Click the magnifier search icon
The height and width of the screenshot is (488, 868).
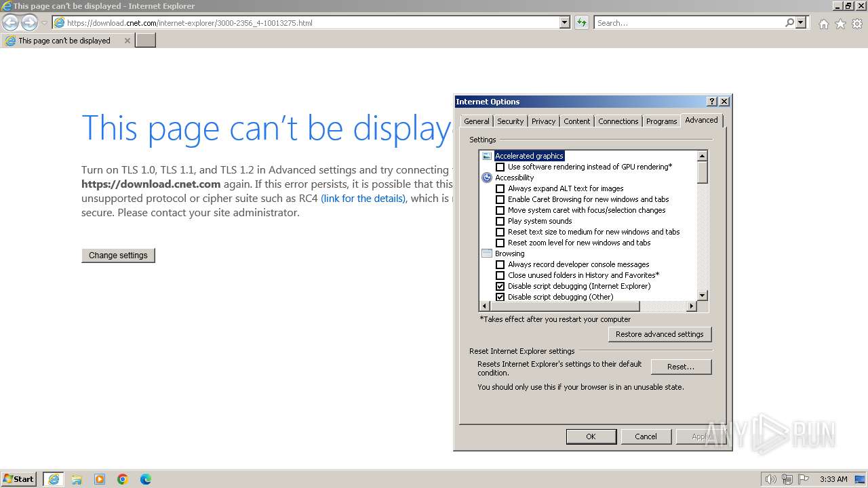tap(789, 23)
